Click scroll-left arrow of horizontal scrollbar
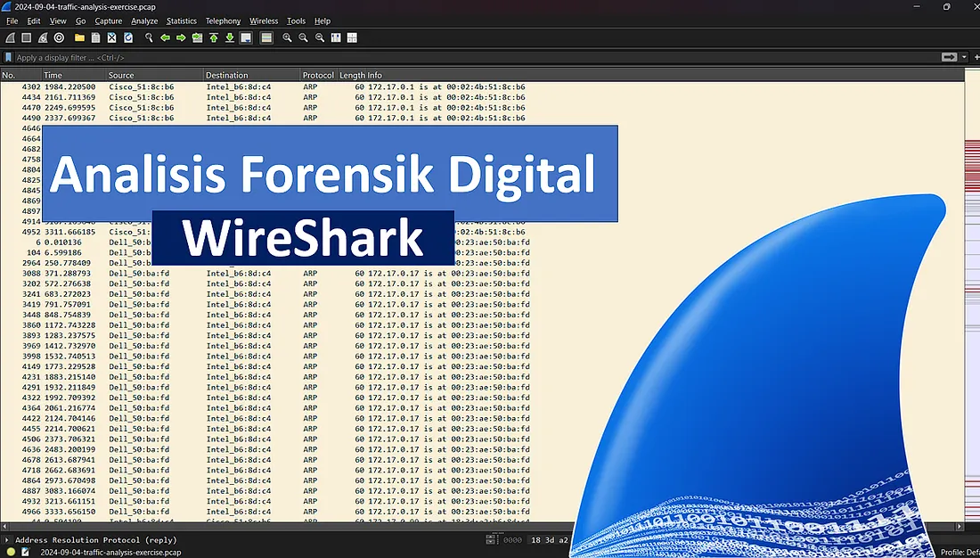This screenshot has width=980, height=558. coord(4,527)
